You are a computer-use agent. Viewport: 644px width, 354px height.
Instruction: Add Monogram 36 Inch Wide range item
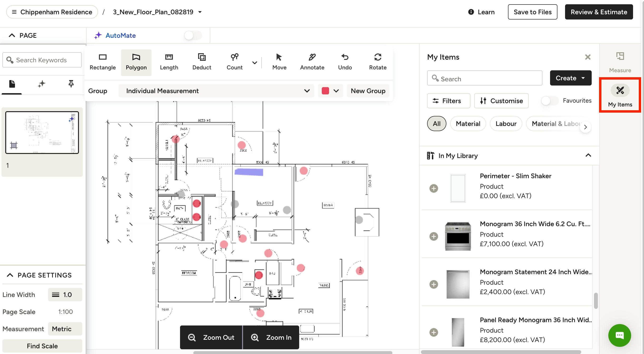(434, 236)
